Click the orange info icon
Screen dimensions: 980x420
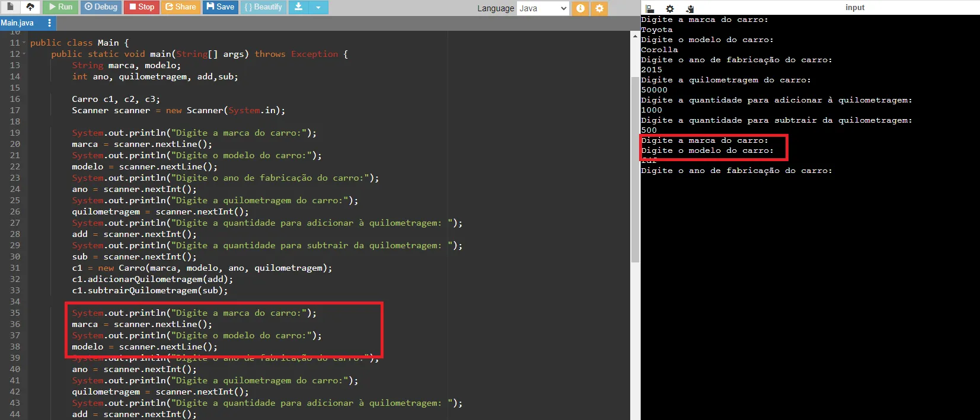[580, 8]
